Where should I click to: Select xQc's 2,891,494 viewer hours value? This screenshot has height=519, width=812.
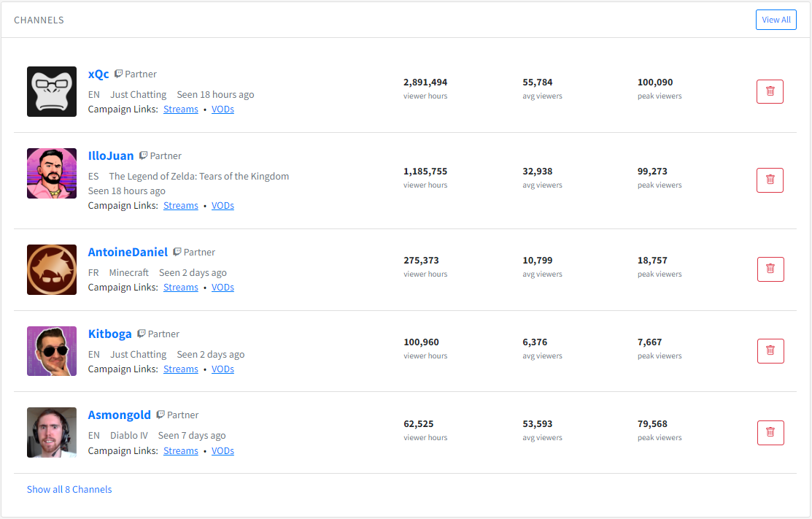pyautogui.click(x=425, y=82)
